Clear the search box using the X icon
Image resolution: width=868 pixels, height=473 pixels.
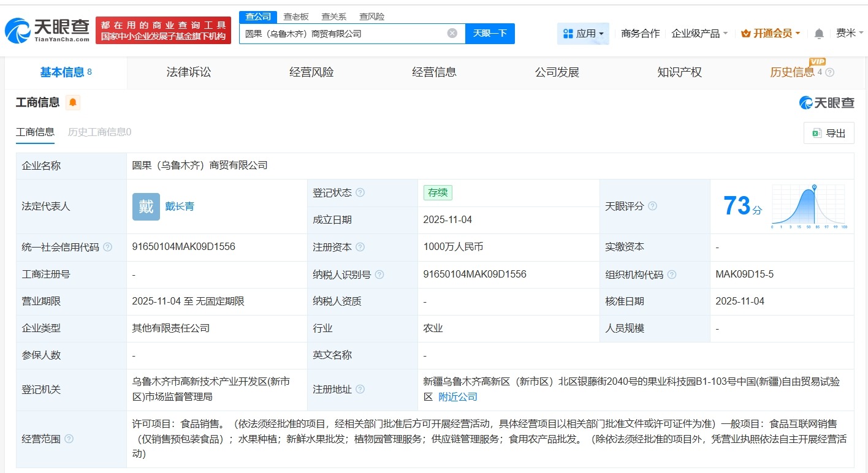click(x=452, y=33)
